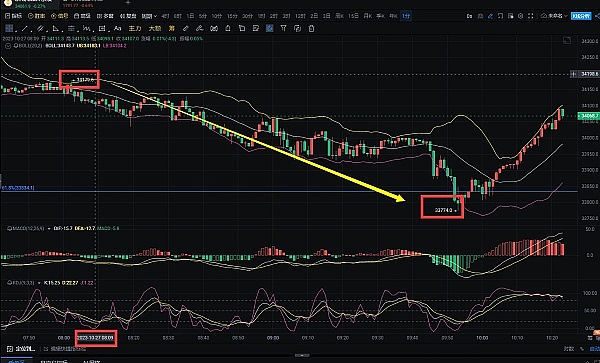Select the wave pattern drawing tool
The width and height of the screenshot is (600, 363).
point(86,28)
